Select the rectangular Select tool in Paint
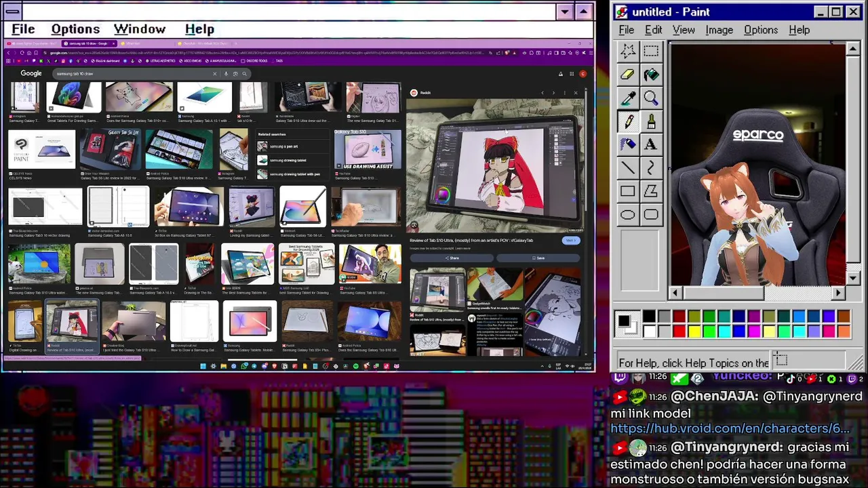868x488 pixels. [x=651, y=51]
